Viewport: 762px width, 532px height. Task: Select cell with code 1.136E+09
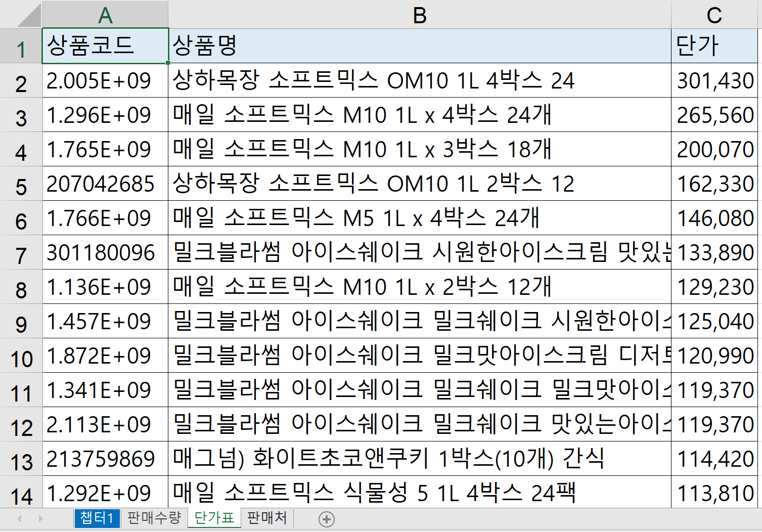coord(105,287)
